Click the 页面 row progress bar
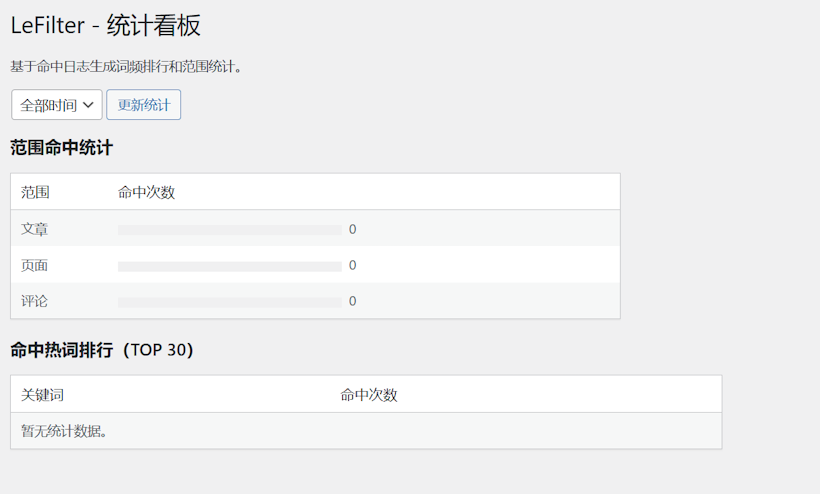This screenshot has width=820, height=494. click(230, 266)
